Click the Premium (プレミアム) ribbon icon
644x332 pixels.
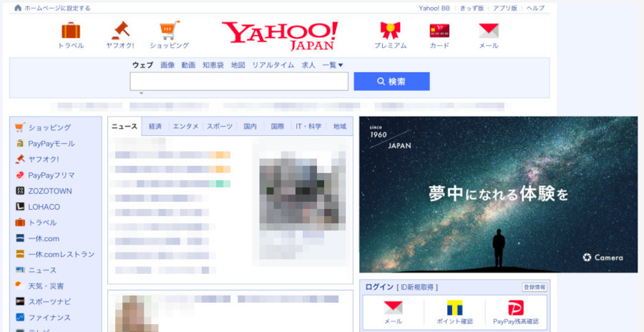tap(390, 31)
